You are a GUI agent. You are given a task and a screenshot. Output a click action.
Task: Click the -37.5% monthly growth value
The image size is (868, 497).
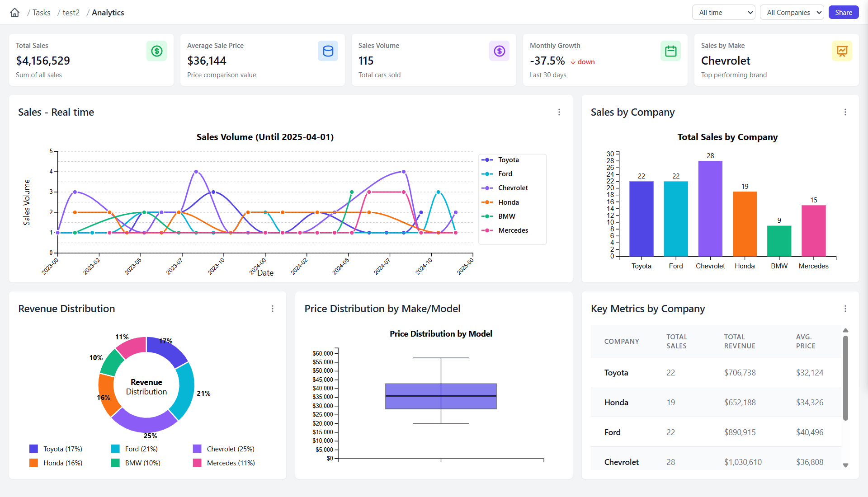pyautogui.click(x=547, y=61)
